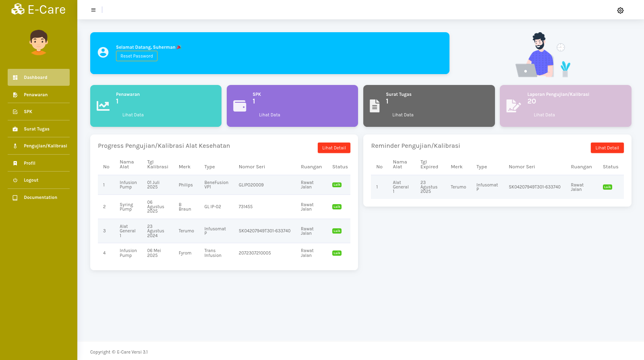Click the Logout power icon
Screen dimensions: 644x360
point(15,180)
